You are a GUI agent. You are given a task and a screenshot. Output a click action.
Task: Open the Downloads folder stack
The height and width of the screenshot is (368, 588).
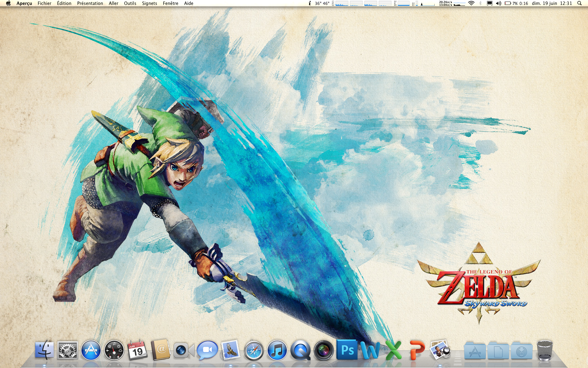tap(521, 350)
